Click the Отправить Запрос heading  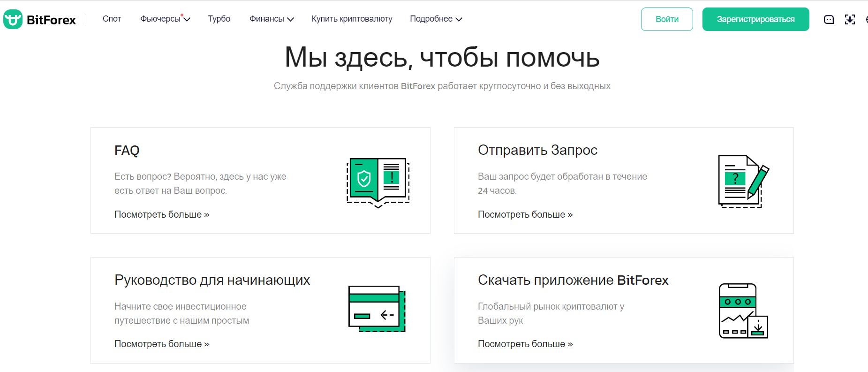click(537, 150)
